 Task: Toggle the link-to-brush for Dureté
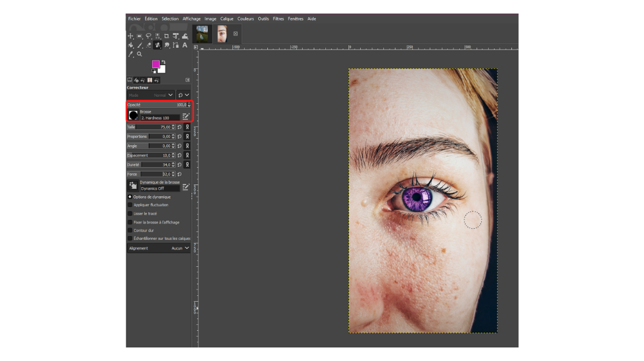click(187, 164)
